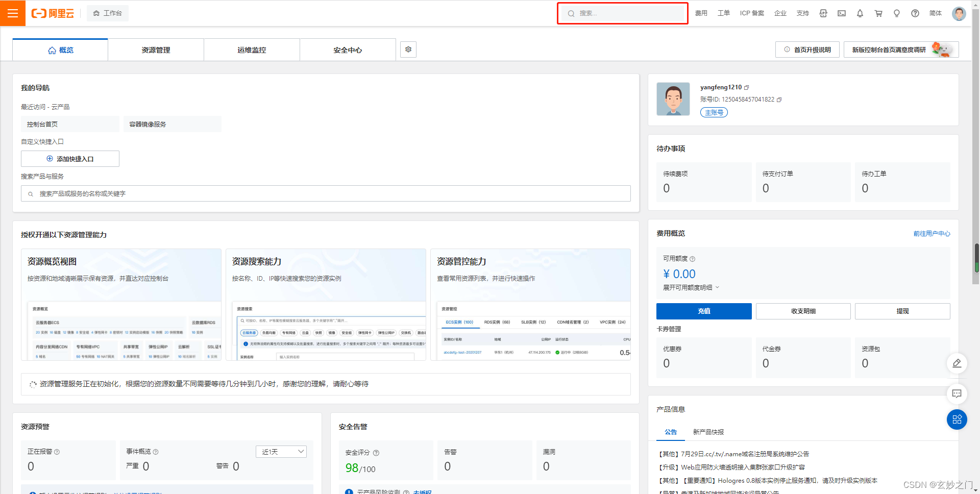Open 新版控制台首页满意度调研 button
This screenshot has height=494, width=980.
(901, 50)
